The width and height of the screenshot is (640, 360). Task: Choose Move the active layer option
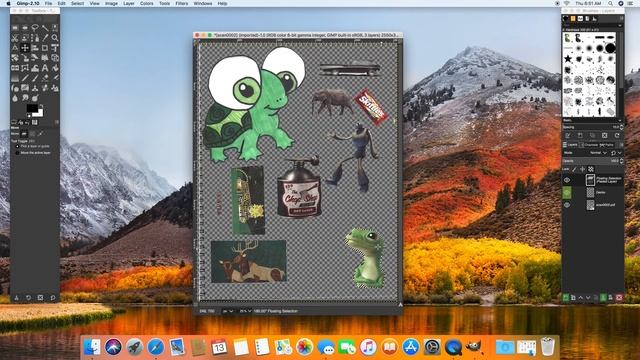click(x=33, y=153)
